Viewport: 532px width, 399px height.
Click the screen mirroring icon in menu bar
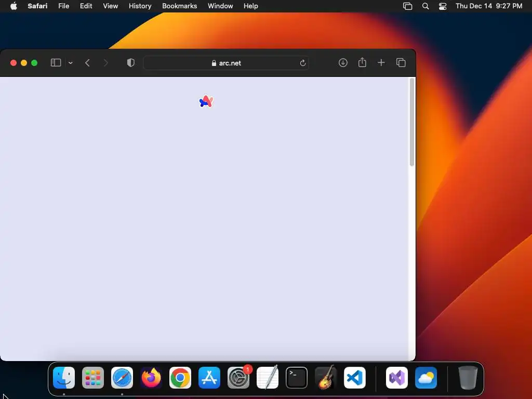coord(407,6)
